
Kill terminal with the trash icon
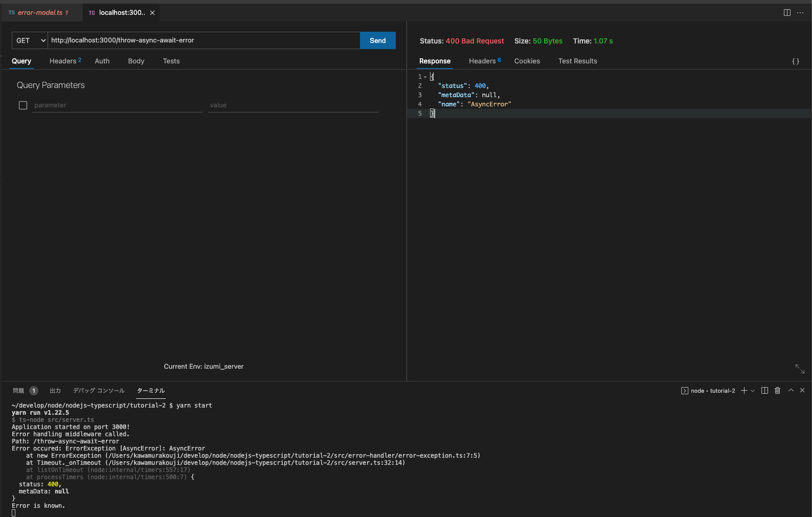[777, 391]
